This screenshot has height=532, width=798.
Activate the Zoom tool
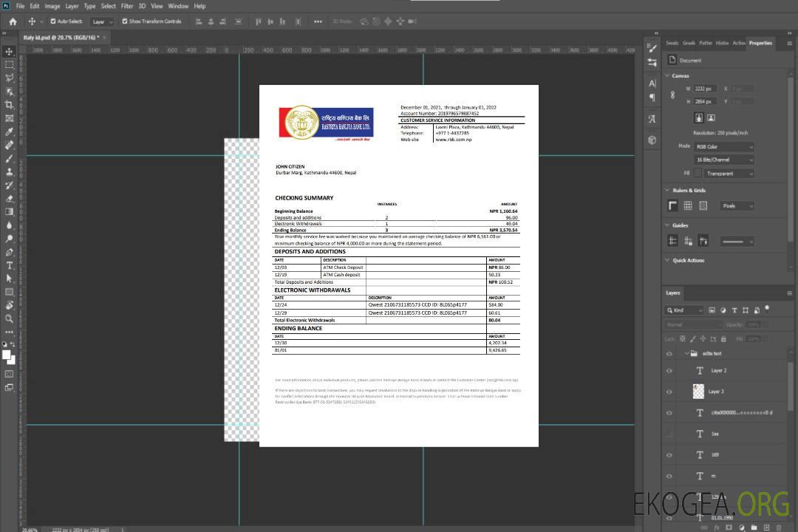point(10,318)
